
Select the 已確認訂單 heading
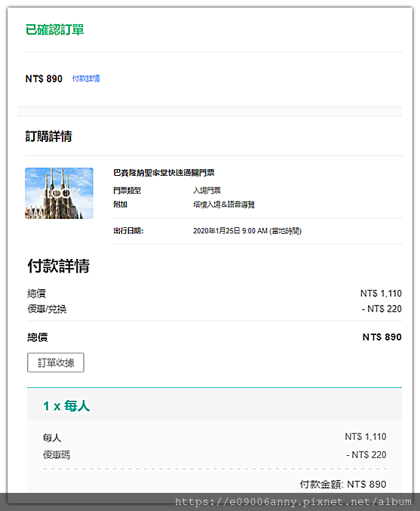tap(55, 29)
